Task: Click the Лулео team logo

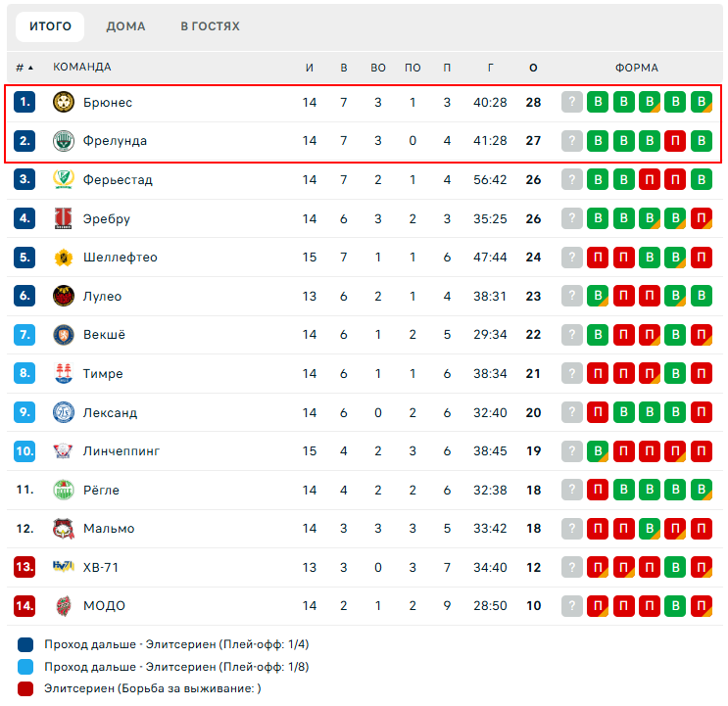Action: click(64, 296)
